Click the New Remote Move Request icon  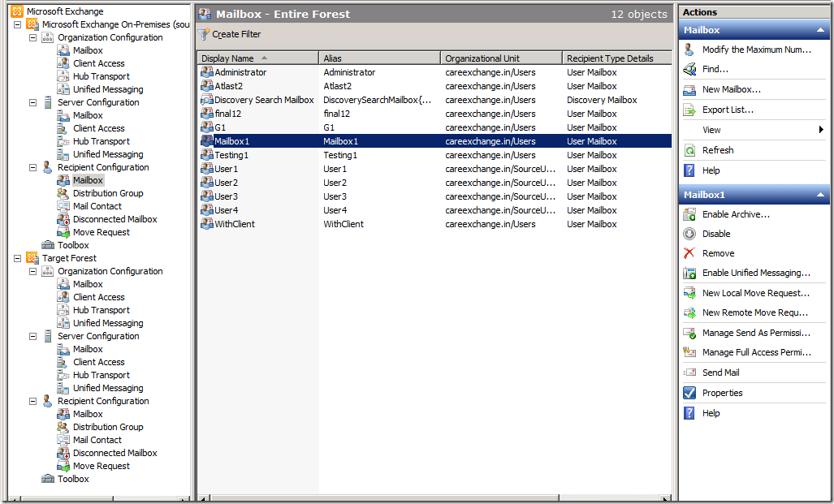coord(689,313)
